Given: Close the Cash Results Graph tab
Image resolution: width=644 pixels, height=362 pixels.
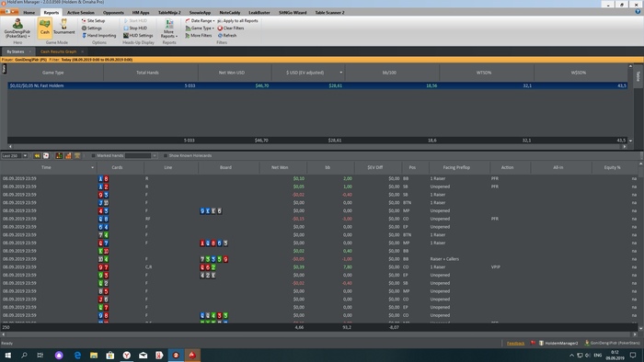Looking at the screenshot, I should [82, 51].
